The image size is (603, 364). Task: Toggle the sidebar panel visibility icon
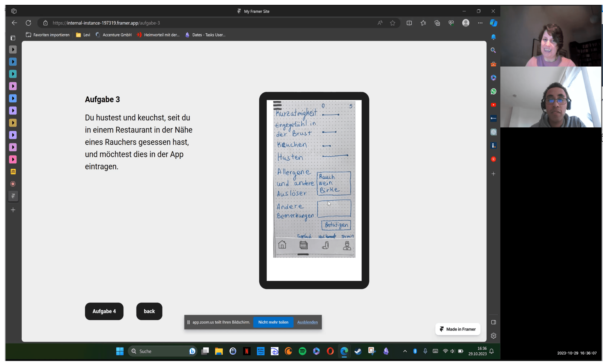[493, 322]
